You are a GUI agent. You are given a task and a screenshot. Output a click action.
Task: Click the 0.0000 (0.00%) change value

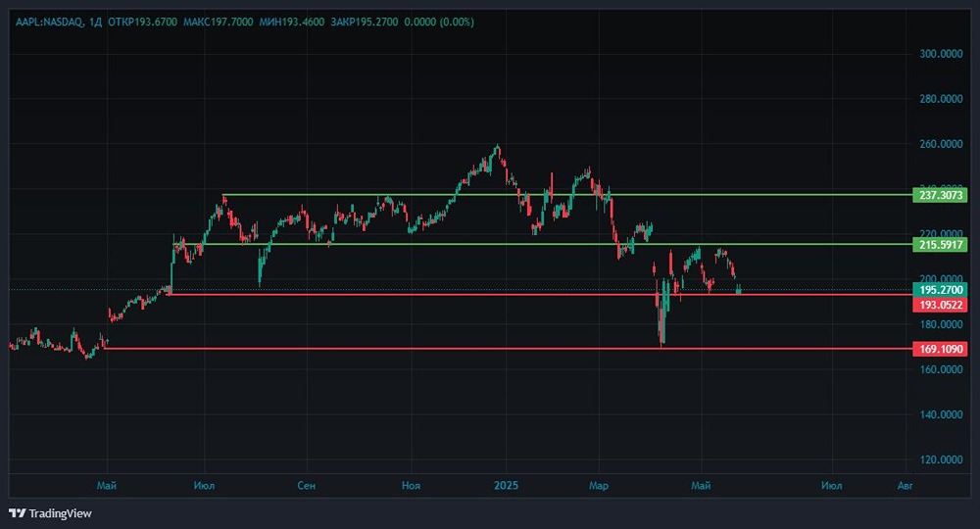tap(439, 22)
